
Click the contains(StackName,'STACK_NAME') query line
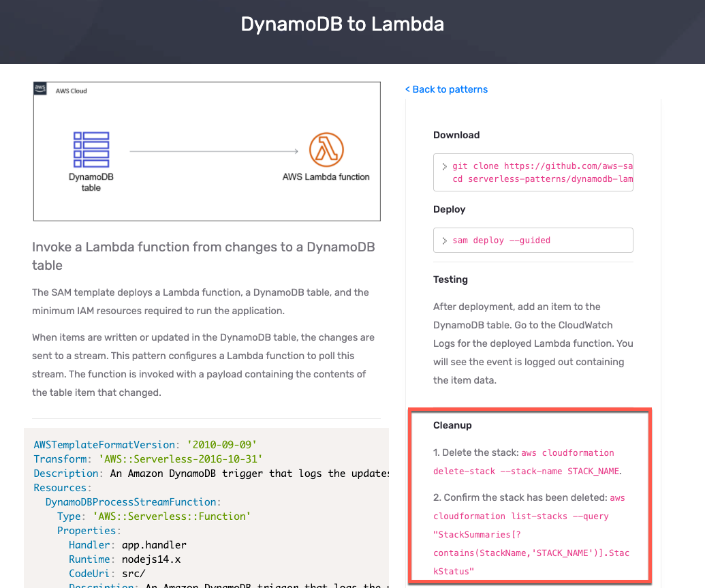pos(531,553)
